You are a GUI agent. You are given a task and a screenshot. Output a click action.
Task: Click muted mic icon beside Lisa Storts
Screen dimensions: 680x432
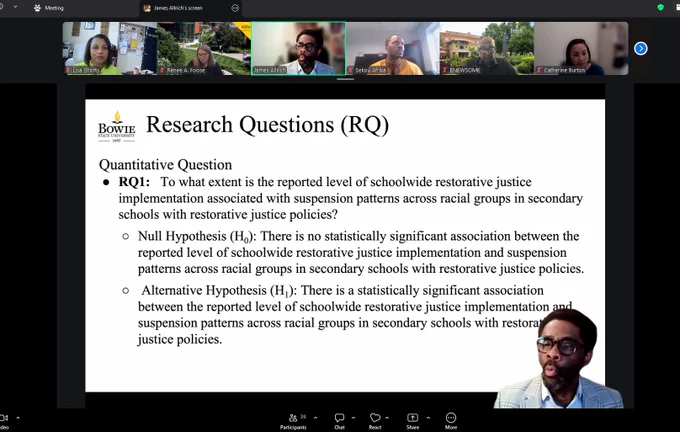68,70
